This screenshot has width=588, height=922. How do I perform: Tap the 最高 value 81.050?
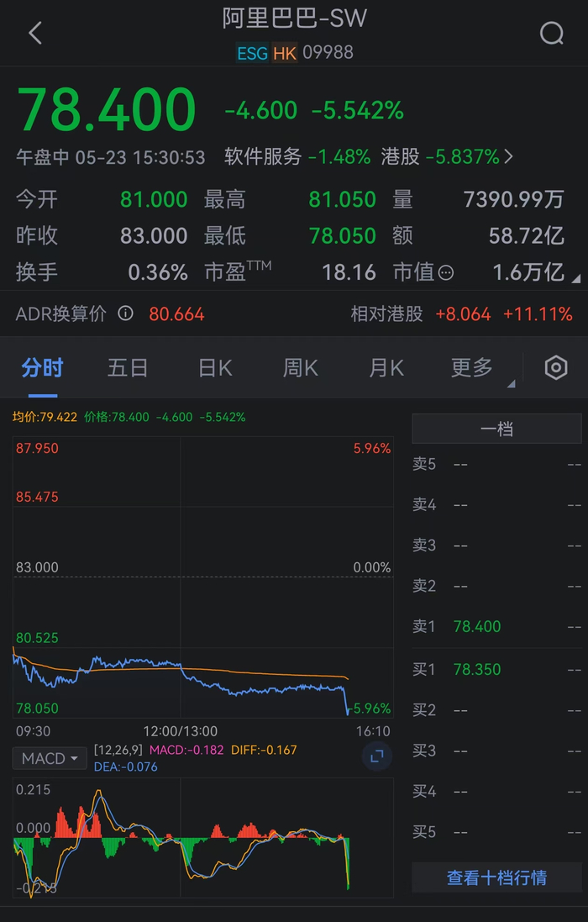(343, 200)
